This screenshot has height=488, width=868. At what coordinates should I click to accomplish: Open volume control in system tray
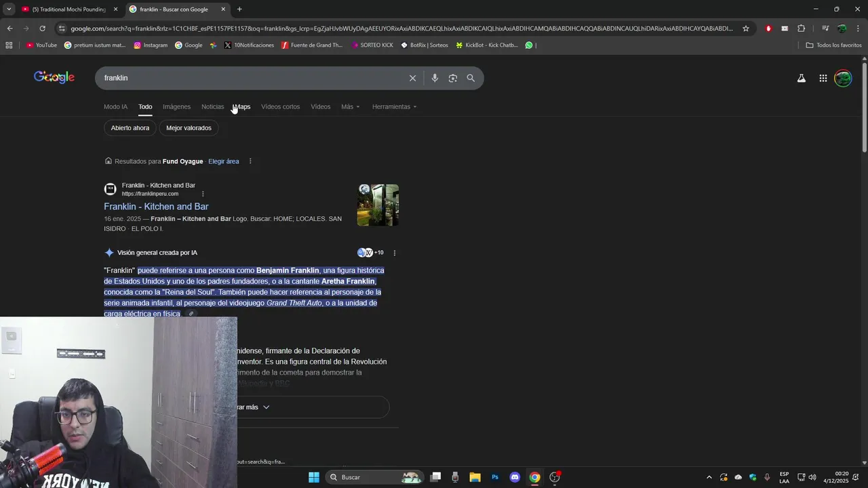click(812, 477)
